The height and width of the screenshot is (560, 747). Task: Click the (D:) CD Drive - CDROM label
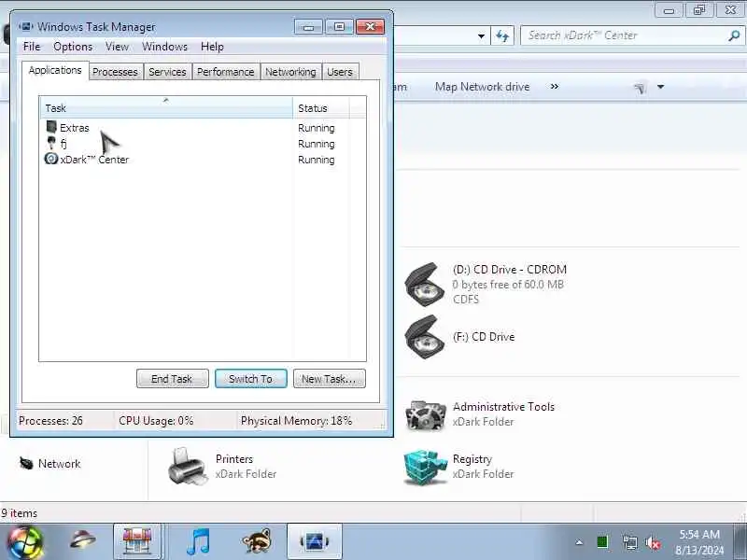[x=510, y=270]
